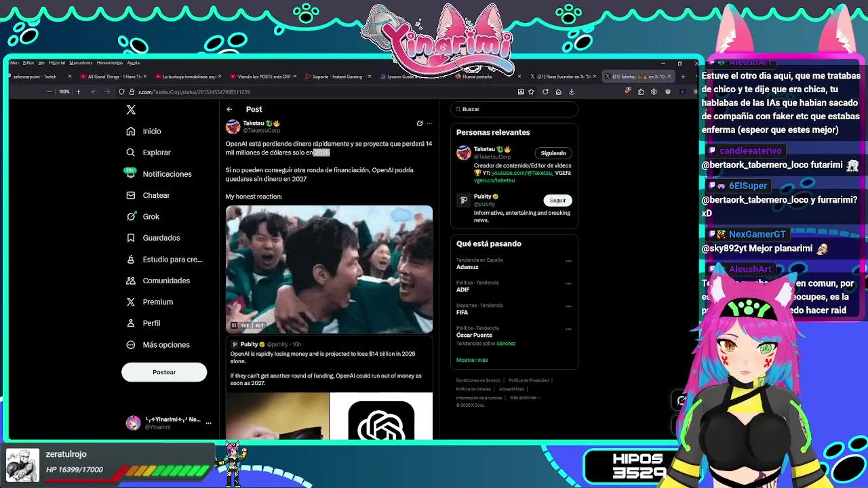Open Grok from the sidebar
The image size is (868, 488).
(x=143, y=216)
